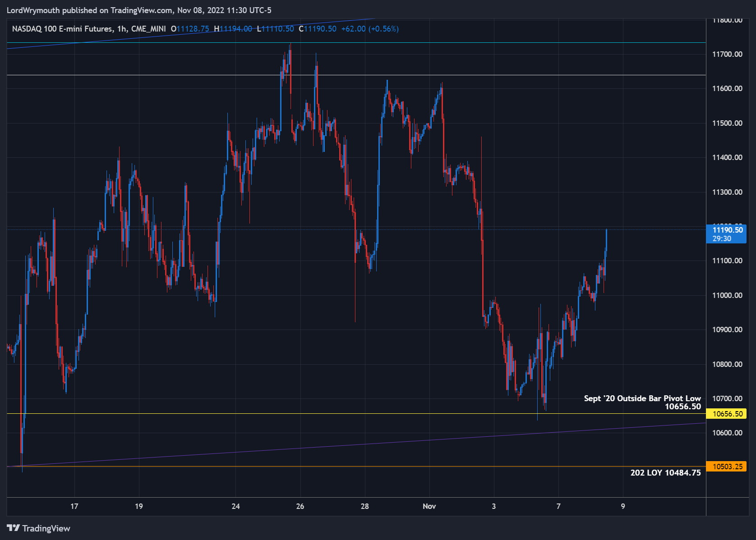
Task: Click the date label 3 on time axis
Action: (494, 506)
